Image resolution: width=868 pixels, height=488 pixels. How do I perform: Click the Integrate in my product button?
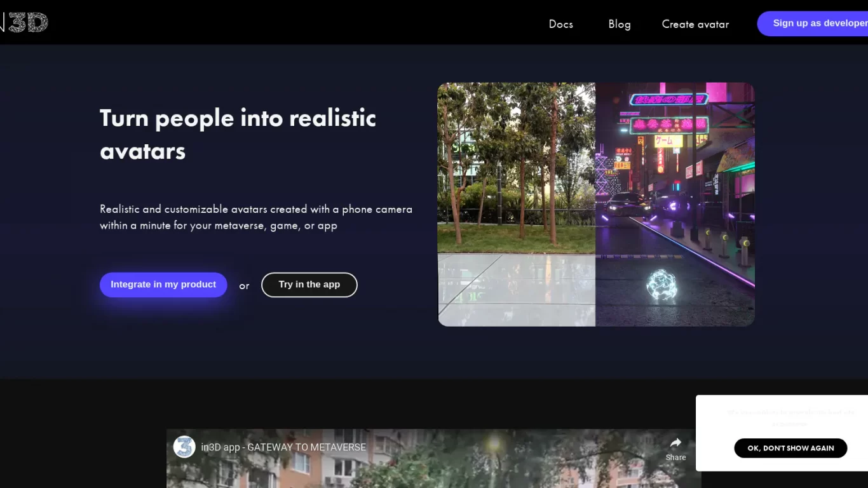tap(163, 285)
